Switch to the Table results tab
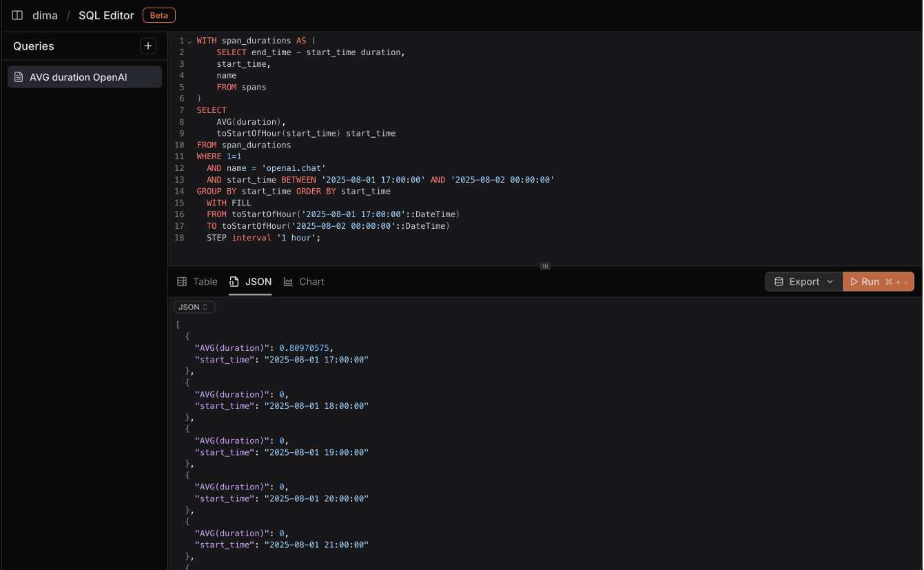This screenshot has width=924, height=570. tap(197, 281)
